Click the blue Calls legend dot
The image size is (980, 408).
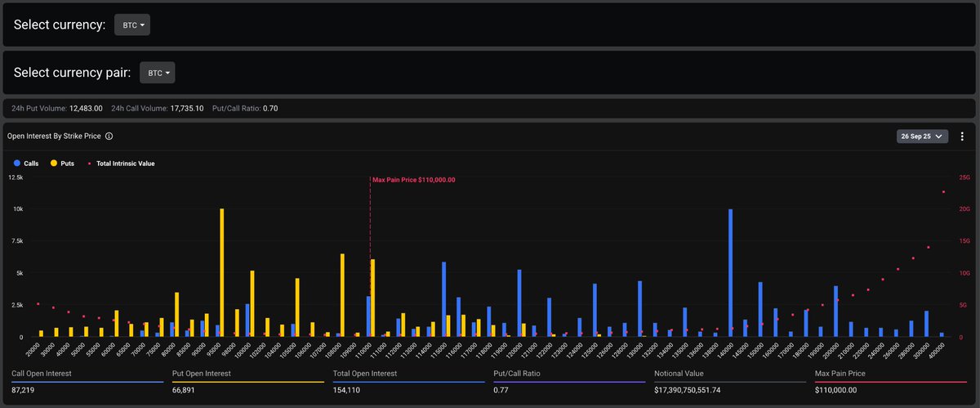pyautogui.click(x=17, y=164)
